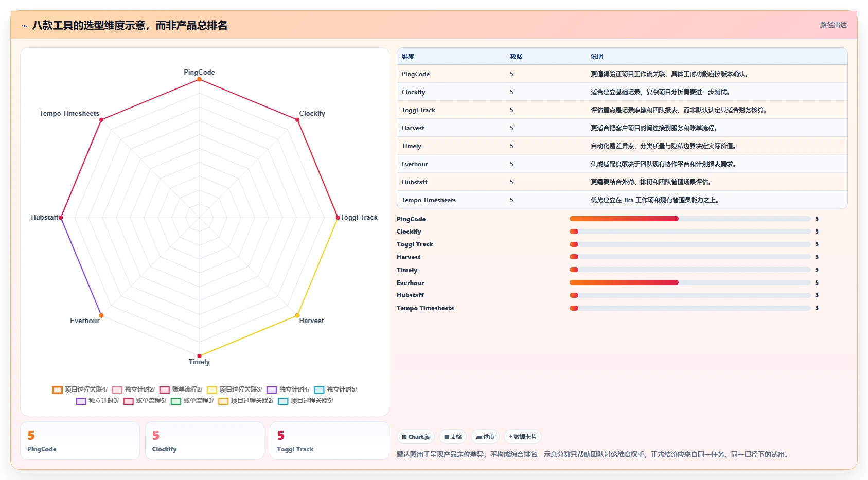Screen dimensions: 868x480
Task: Open the Toggl Track score card
Action: 329,441
